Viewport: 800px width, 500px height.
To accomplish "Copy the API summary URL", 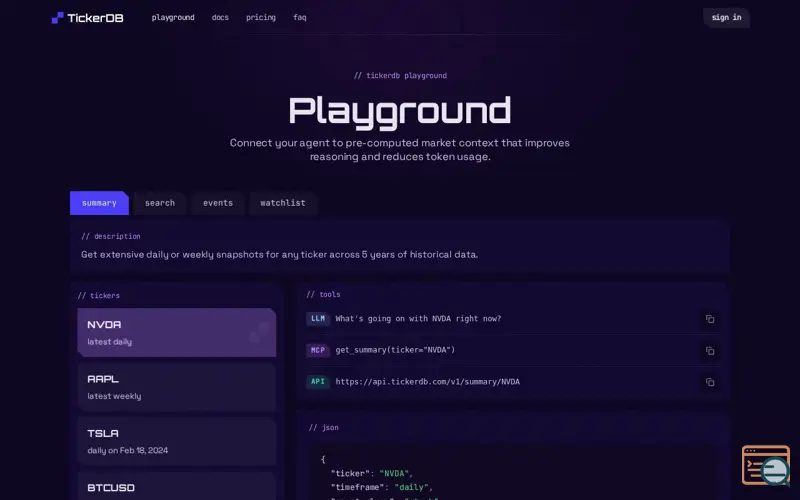I will [x=710, y=382].
